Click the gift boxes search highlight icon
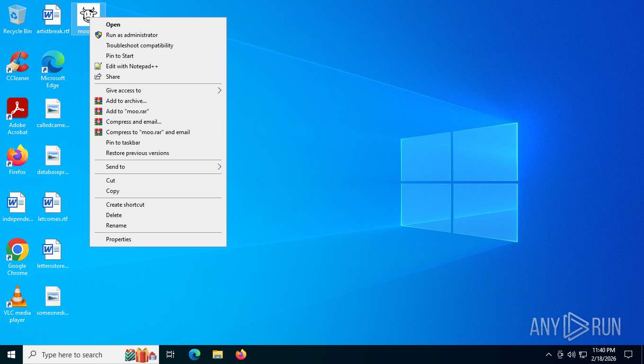The image size is (644, 364). pos(141,355)
